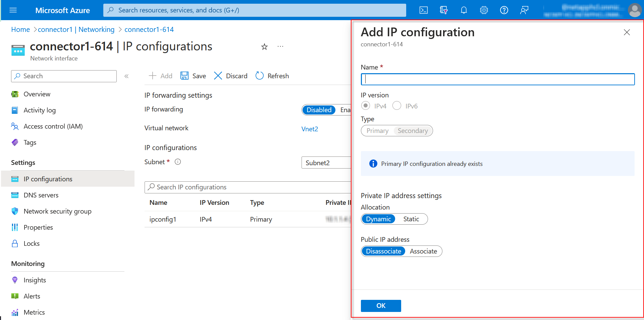Set IP forwarding to Disabled
The height and width of the screenshot is (320, 644).
[x=319, y=110]
